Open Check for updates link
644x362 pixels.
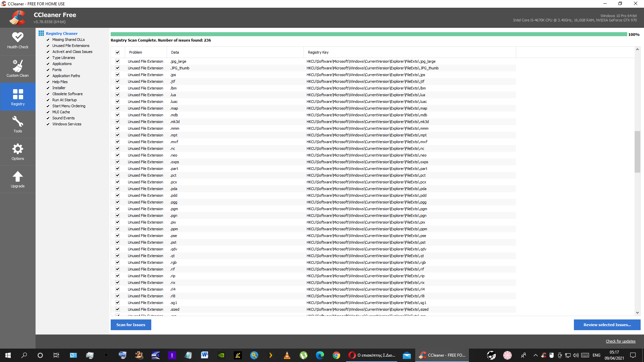[621, 341]
